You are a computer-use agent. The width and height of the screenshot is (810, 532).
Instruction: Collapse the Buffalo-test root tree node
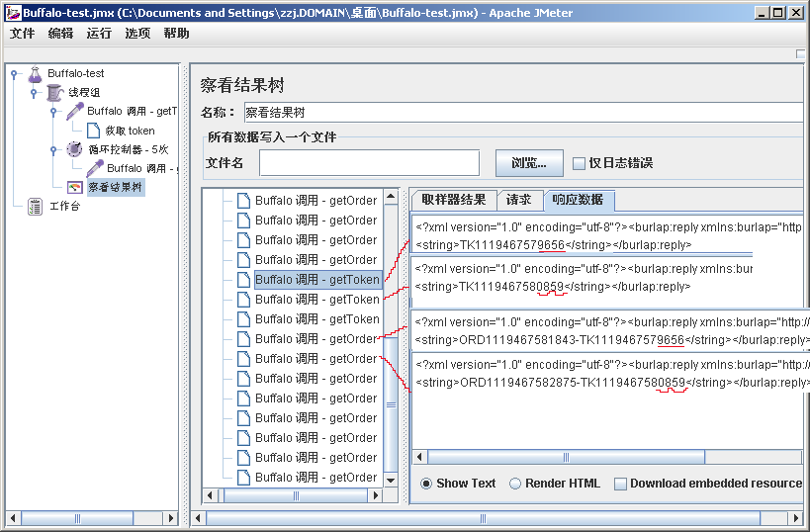tap(14, 73)
